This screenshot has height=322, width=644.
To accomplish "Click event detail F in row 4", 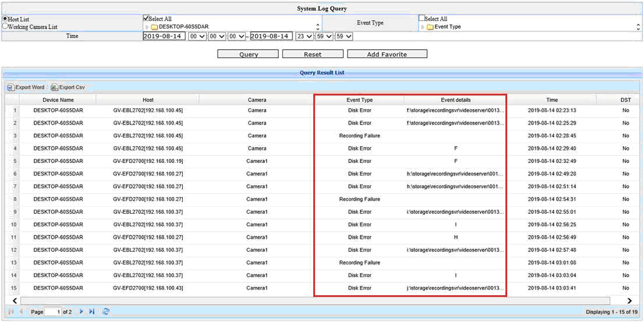I will pos(455,148).
